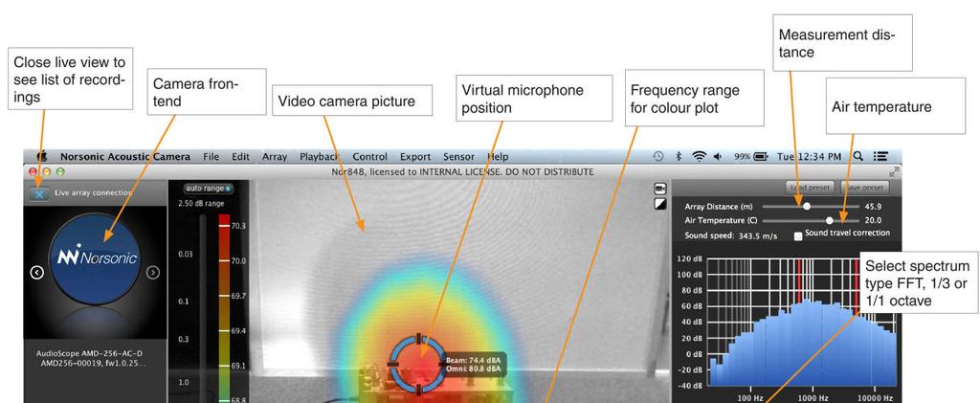The height and width of the screenshot is (403, 980).
Task: Click the Load preset button
Action: tap(811, 188)
